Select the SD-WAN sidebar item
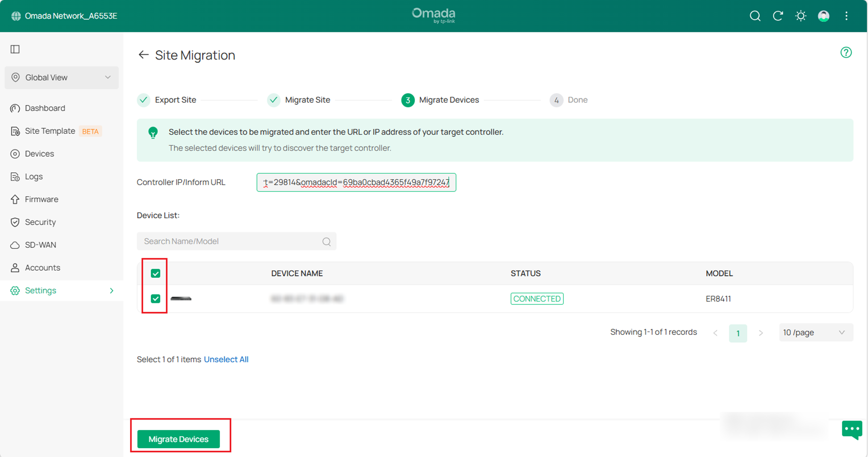The image size is (868, 457). (40, 244)
